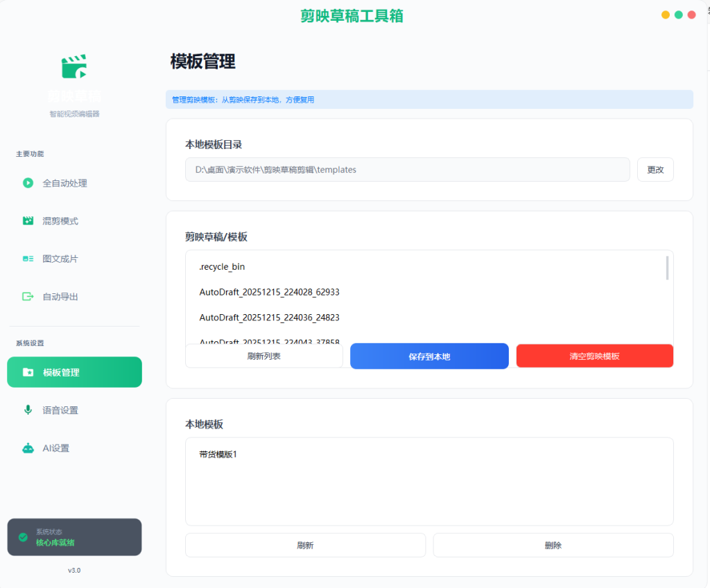Click the blue 保存到本地 button
Viewport: 710px width, 588px height.
(429, 356)
